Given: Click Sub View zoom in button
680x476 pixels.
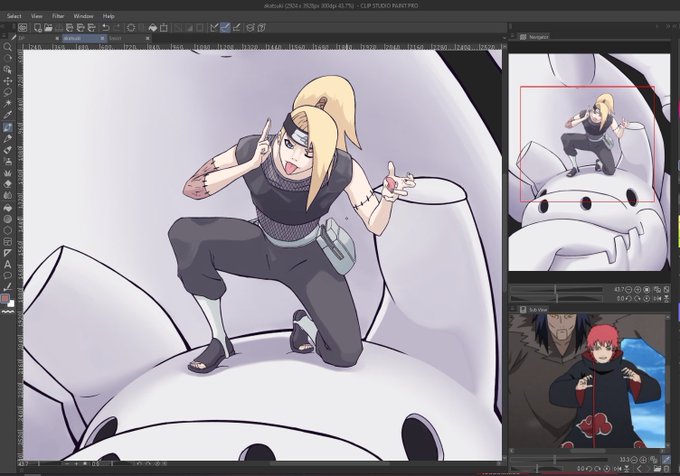Looking at the screenshot, I should pyautogui.click(x=642, y=460).
